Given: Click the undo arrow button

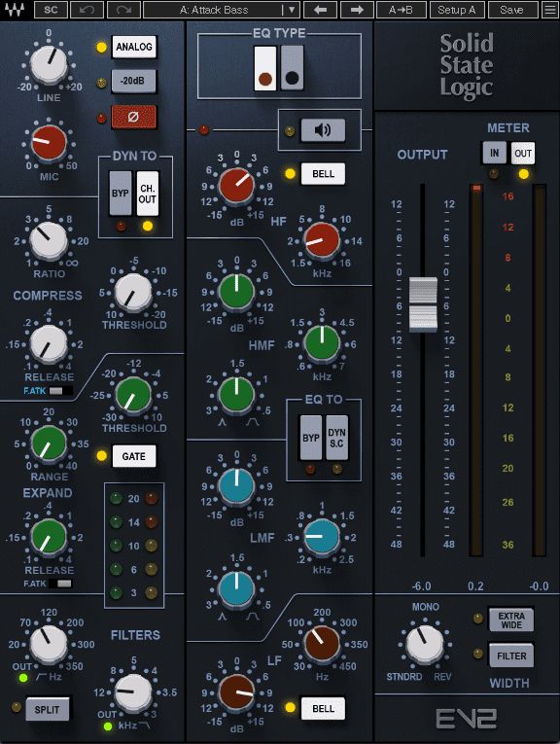Looking at the screenshot, I should click(87, 10).
